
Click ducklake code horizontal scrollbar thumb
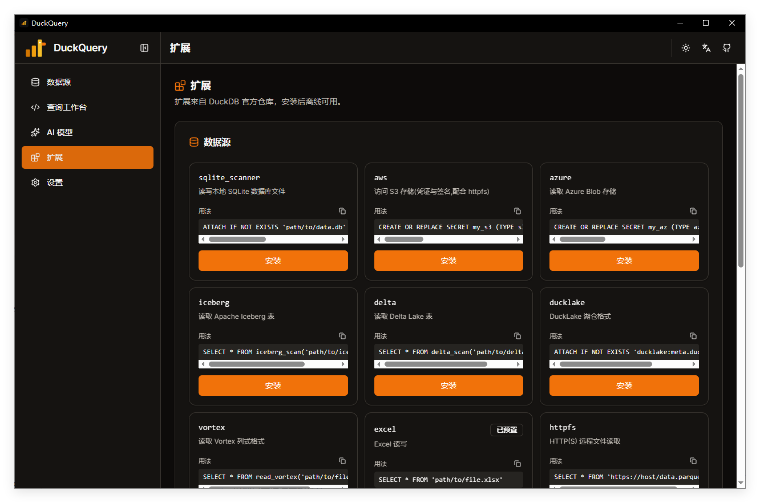pos(606,364)
